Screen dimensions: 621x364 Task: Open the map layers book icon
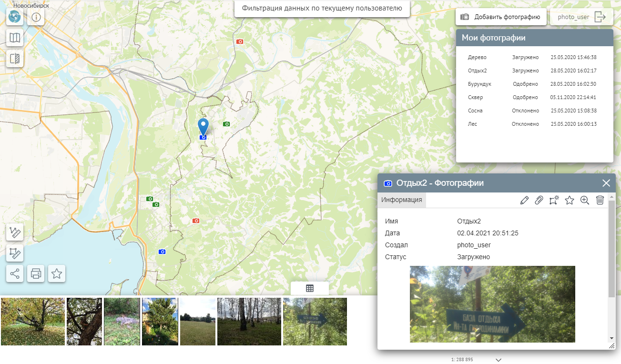(15, 38)
